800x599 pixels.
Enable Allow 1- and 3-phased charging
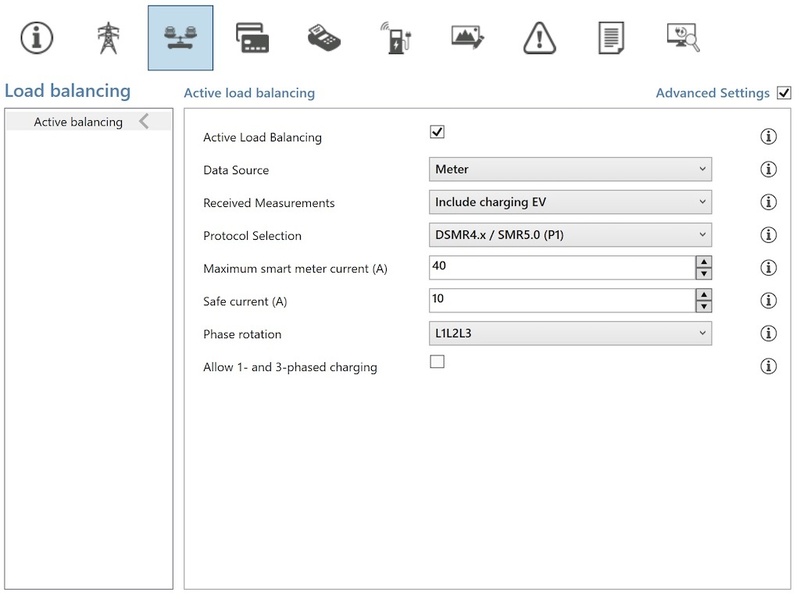click(x=437, y=362)
